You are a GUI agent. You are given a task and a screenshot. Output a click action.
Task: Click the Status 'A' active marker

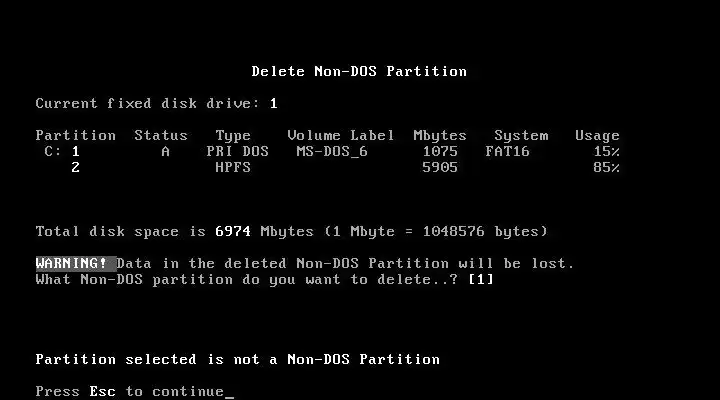[x=165, y=151]
